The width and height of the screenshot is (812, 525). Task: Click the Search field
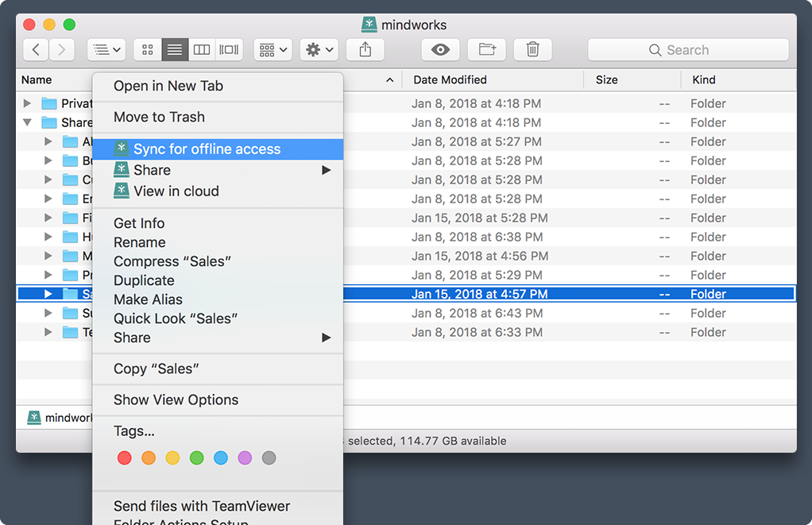(x=688, y=50)
